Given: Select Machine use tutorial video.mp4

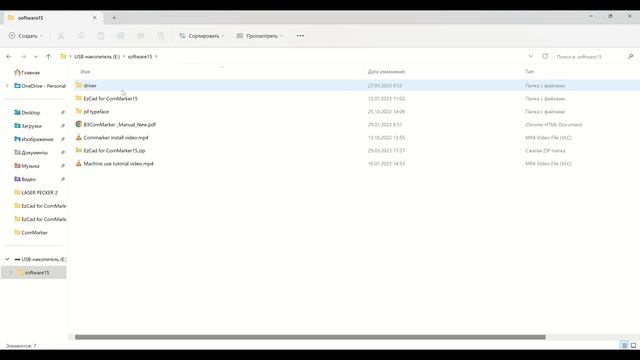Looking at the screenshot, I should [118, 164].
